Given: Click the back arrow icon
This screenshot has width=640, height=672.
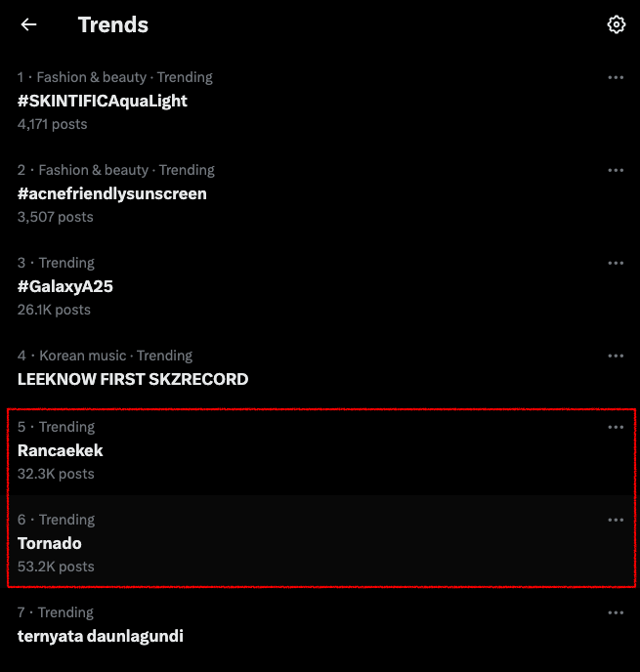Looking at the screenshot, I should point(29,25).
